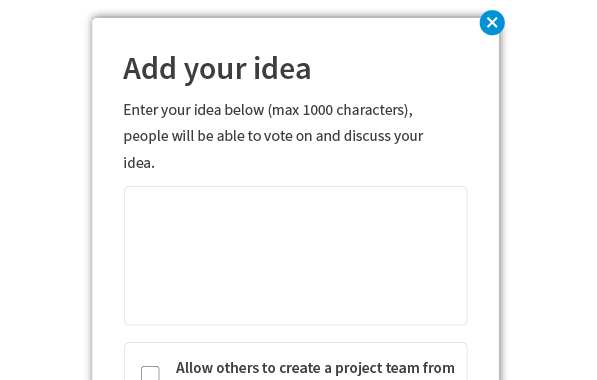Click the trailing 'idea.' word
This screenshot has width=597, height=380.
(139, 163)
